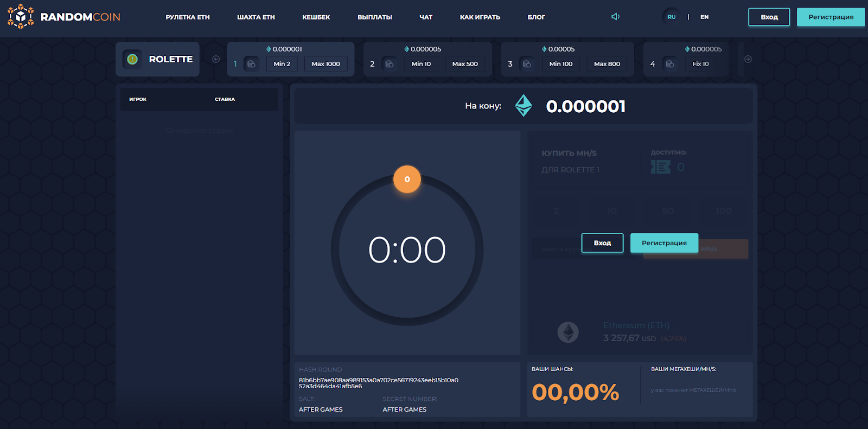Open the Как играть page
Image resolution: width=868 pixels, height=429 pixels.
[480, 17]
